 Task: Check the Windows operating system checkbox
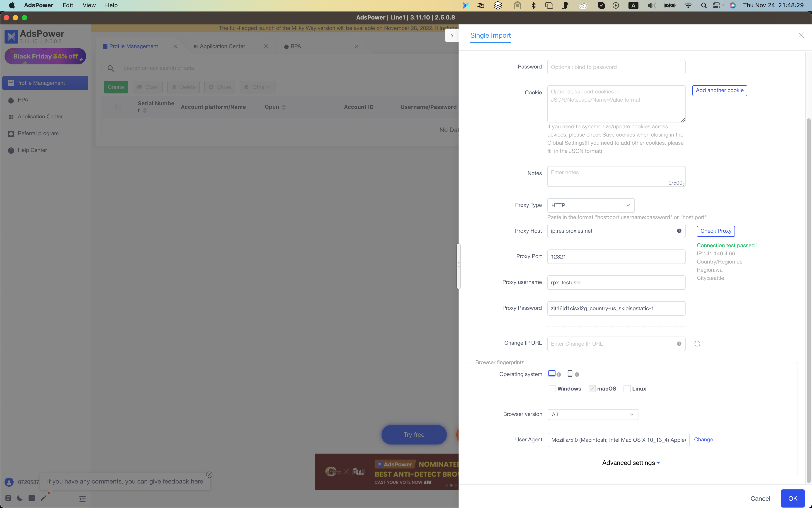552,389
